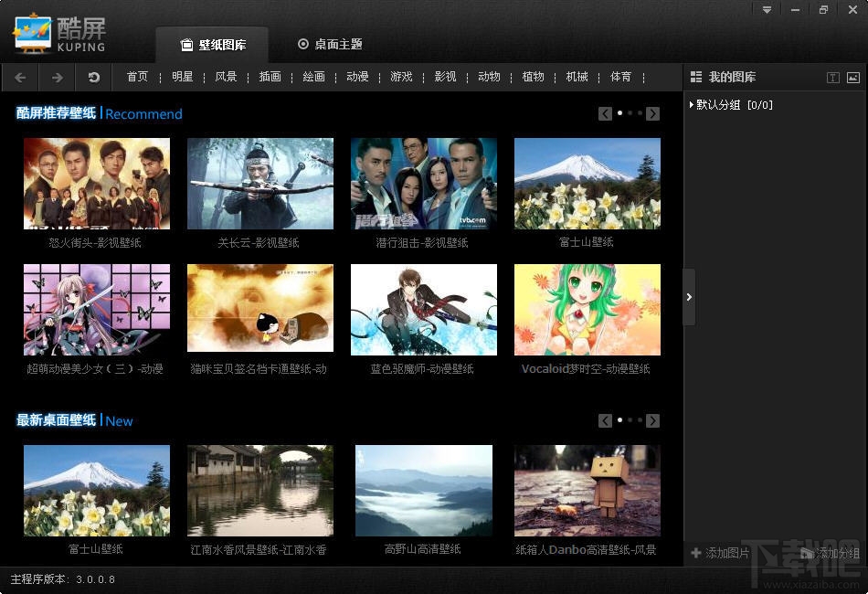Viewport: 868px width, 594px height.
Task: Collapse the right sidebar with the chevron handle
Action: click(689, 297)
